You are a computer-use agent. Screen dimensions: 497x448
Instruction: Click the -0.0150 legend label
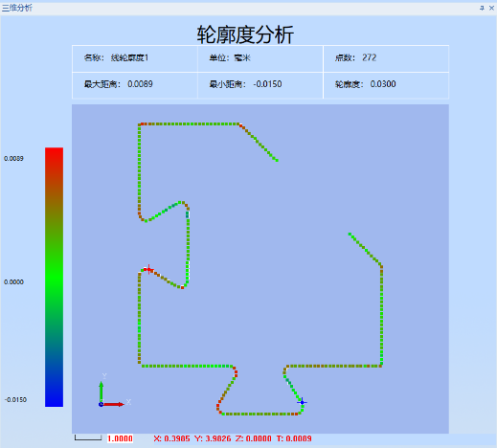click(x=15, y=400)
